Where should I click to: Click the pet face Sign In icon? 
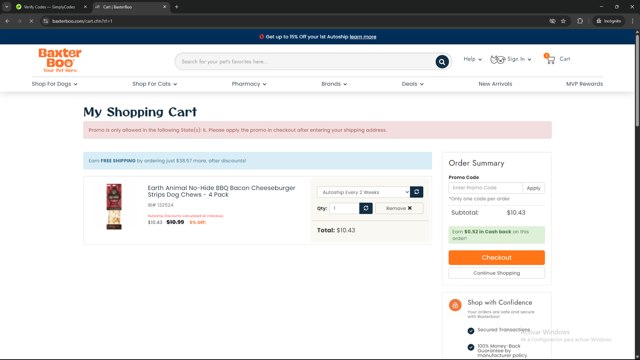pyautogui.click(x=498, y=60)
